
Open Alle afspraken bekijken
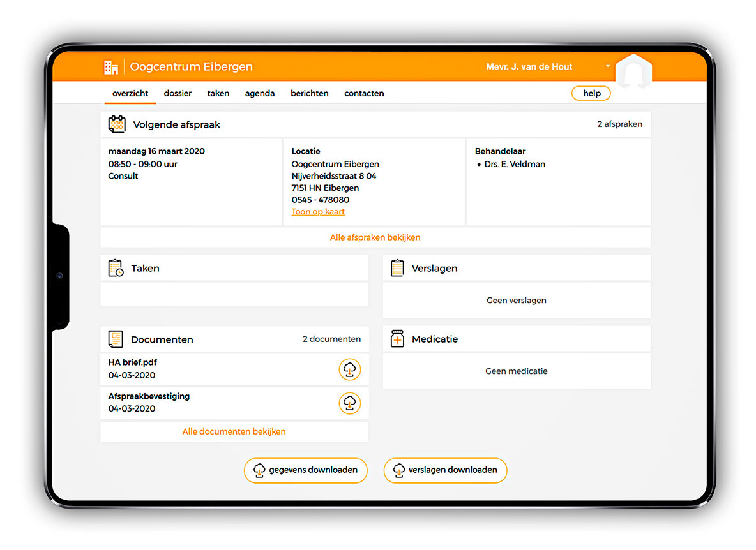pos(375,237)
